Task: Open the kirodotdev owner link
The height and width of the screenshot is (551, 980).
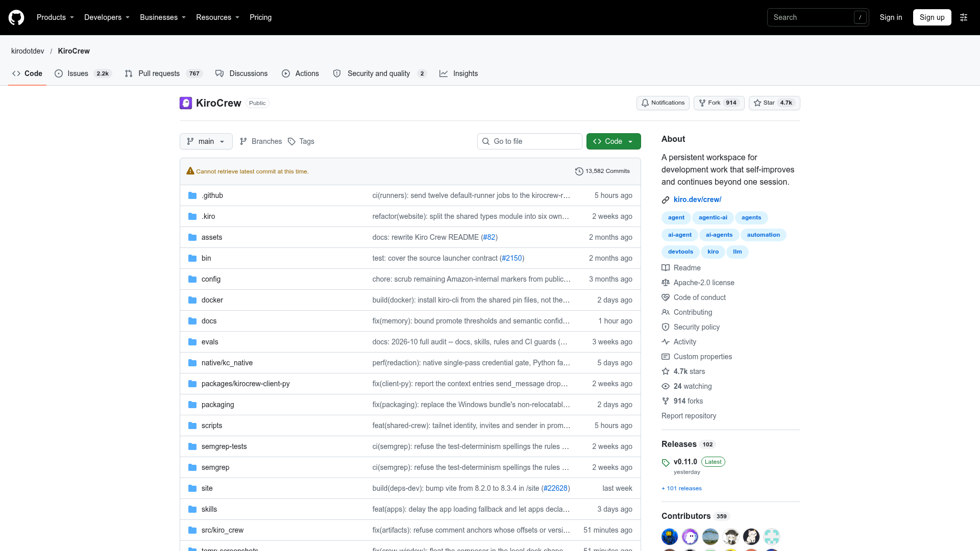Action: (28, 51)
